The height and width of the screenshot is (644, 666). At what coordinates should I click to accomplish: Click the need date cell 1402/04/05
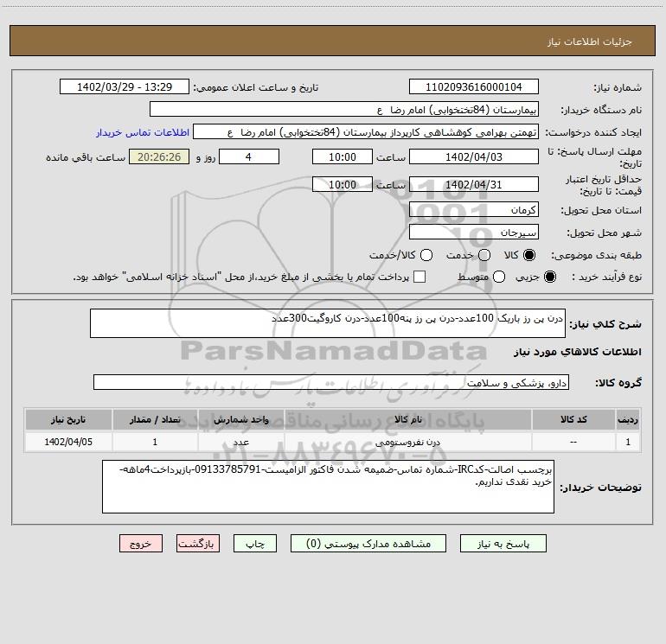[x=68, y=442]
